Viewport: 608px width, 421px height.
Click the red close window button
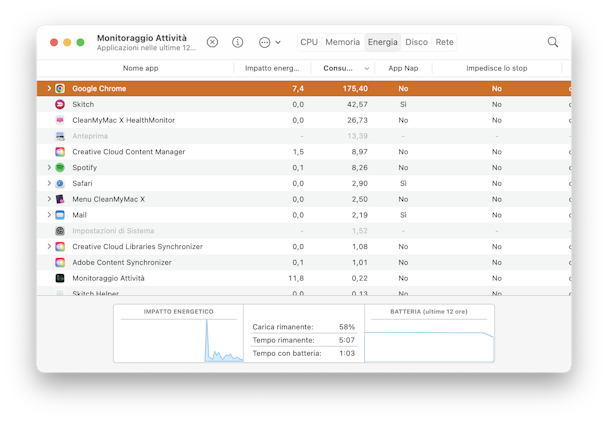coord(54,42)
